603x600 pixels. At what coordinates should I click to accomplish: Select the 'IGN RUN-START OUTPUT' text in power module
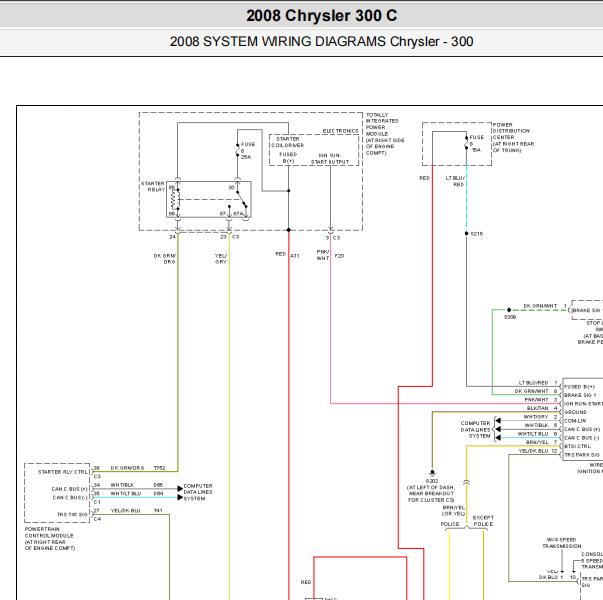[x=330, y=158]
